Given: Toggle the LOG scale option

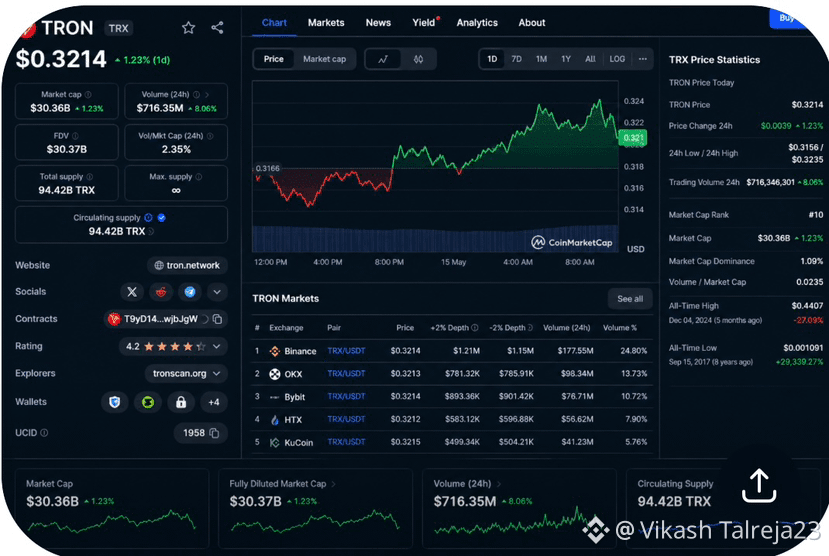Looking at the screenshot, I should (x=617, y=59).
